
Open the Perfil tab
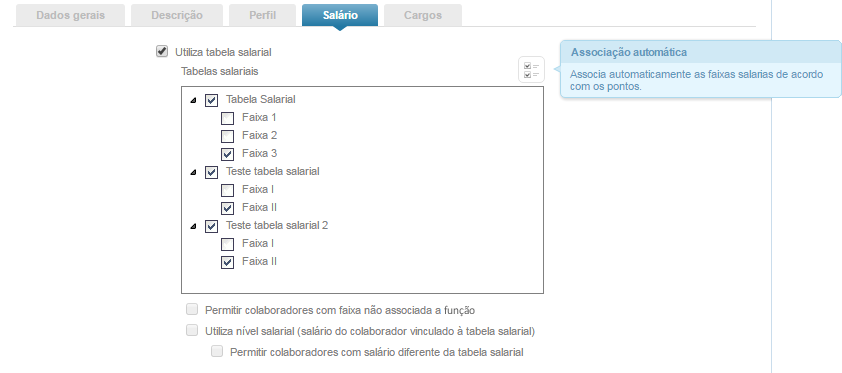click(x=263, y=15)
